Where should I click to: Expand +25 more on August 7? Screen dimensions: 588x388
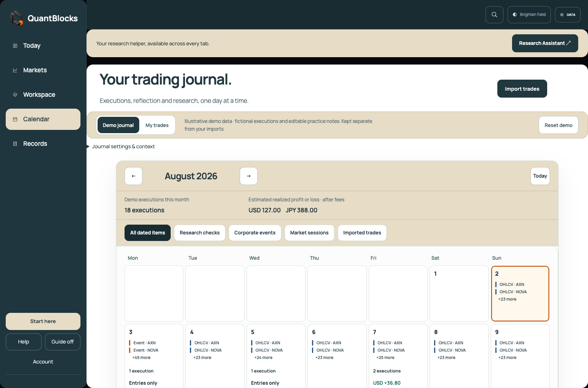[385, 358]
